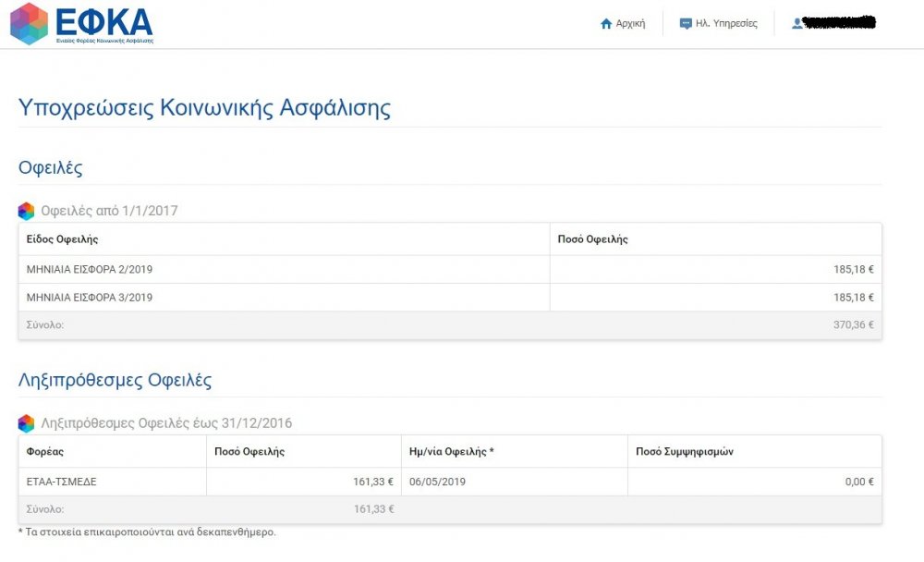Click the home icon beside Αρχική
This screenshot has height=562, width=924.
[x=606, y=24]
